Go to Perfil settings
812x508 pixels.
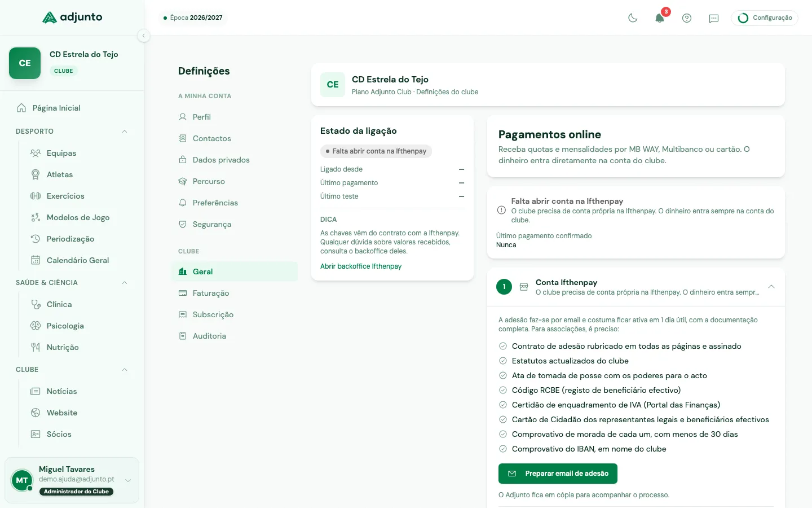tap(235, 117)
